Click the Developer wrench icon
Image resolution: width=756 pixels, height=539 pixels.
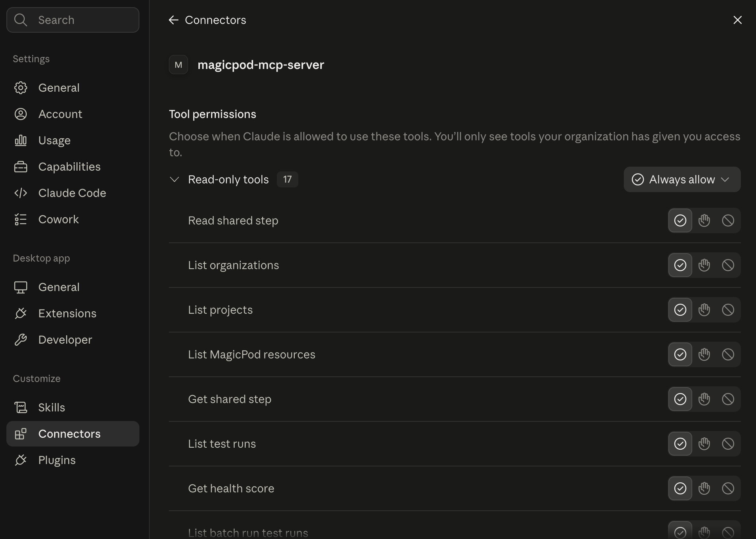(21, 340)
